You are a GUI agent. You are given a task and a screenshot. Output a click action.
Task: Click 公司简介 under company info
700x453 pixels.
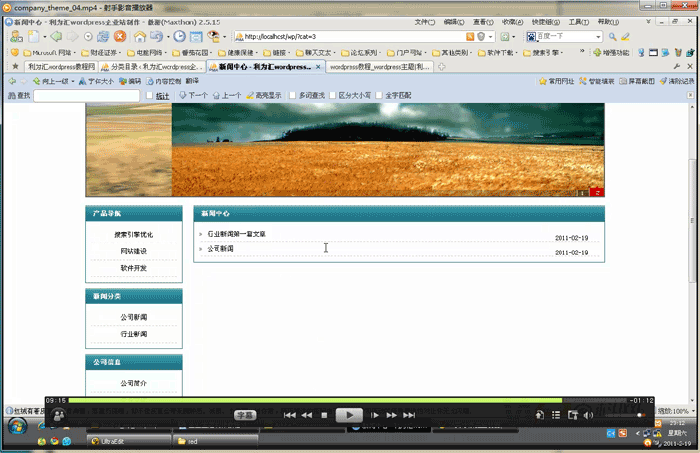tap(133, 383)
